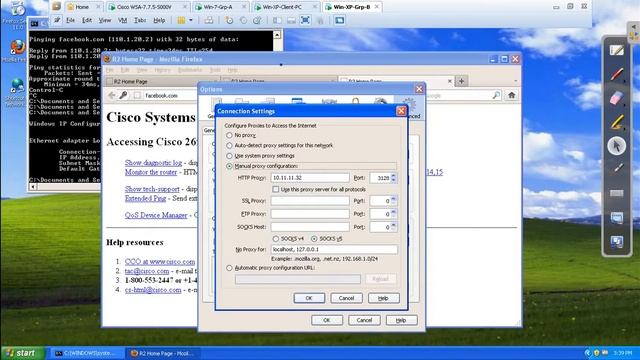
Task: Click the Firefox back arrow button
Action: (111, 95)
